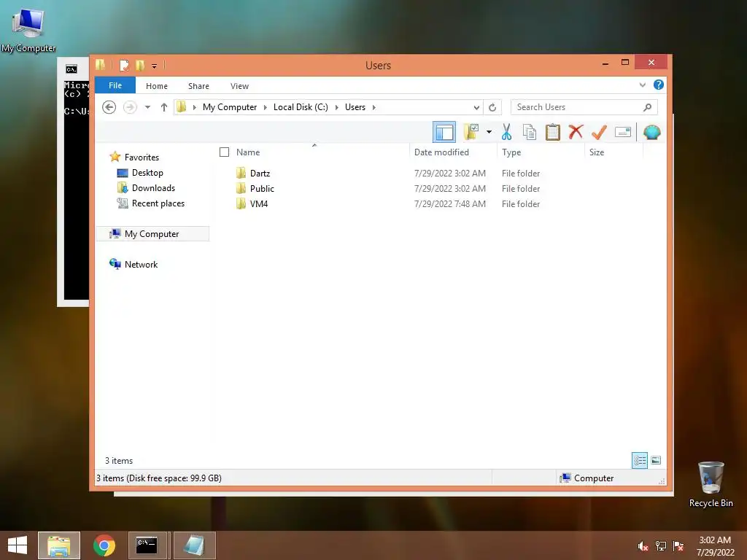The height and width of the screenshot is (560, 747).
Task: Click the quick access New Folder icon
Action: (140, 65)
